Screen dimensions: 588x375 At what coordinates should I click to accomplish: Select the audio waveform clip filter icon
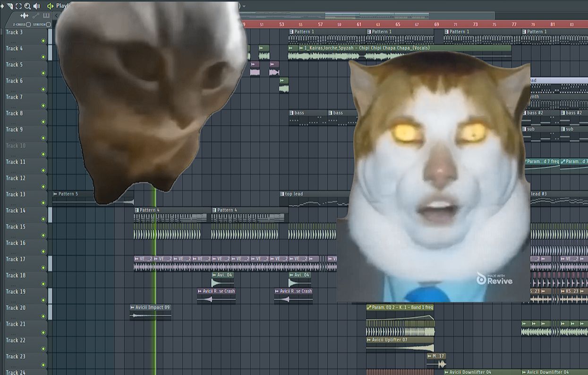click(25, 16)
